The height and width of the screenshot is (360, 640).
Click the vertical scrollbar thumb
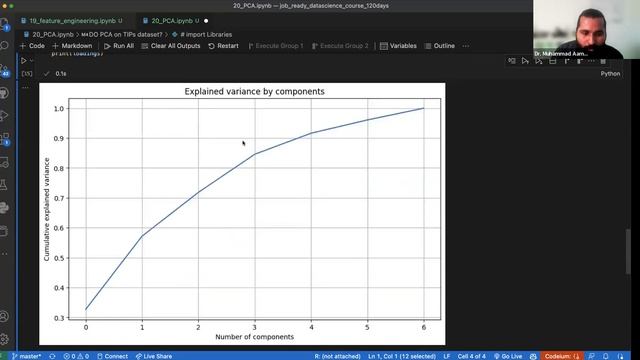click(628, 252)
